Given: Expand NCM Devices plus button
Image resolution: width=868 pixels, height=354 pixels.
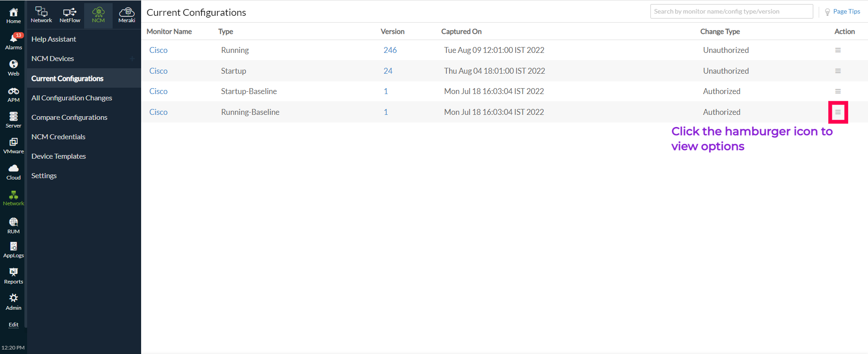Looking at the screenshot, I should pos(133,59).
